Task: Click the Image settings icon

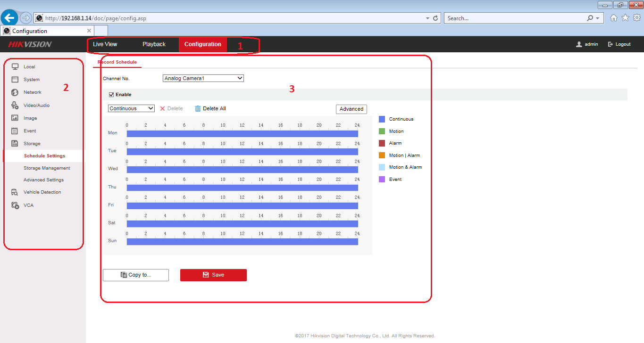Action: pos(15,118)
